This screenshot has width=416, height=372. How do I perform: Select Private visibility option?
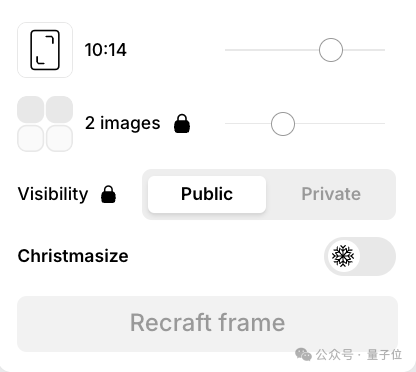coord(331,194)
